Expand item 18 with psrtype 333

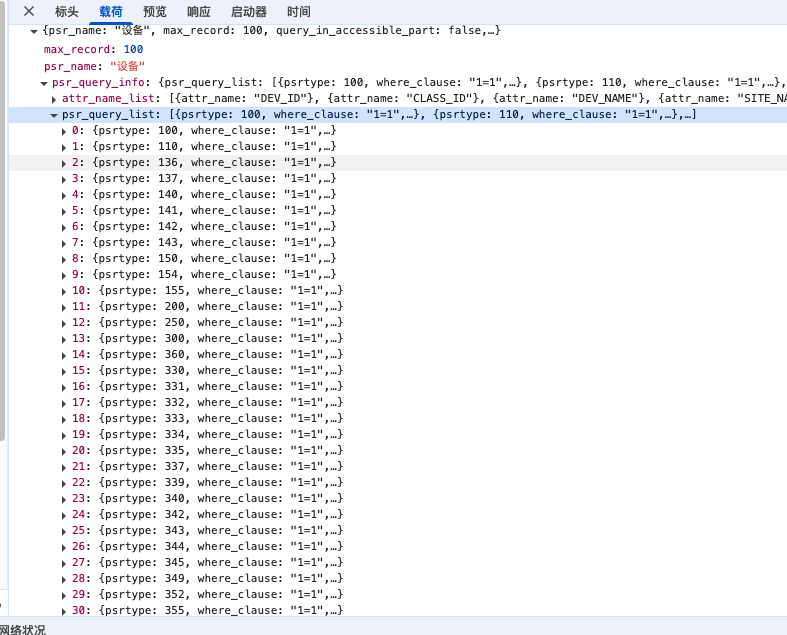pos(64,420)
